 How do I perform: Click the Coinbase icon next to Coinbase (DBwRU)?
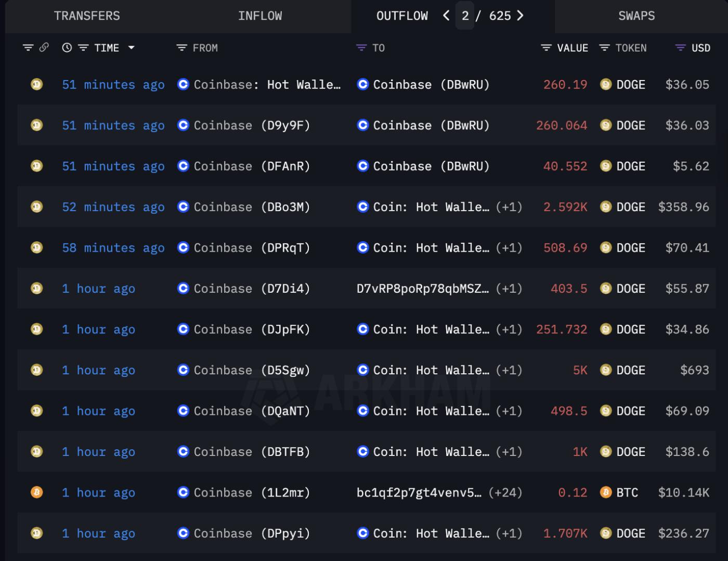pyautogui.click(x=362, y=84)
